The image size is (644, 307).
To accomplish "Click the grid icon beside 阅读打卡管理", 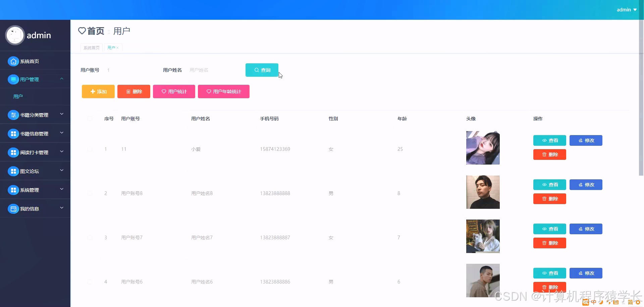I will (x=13, y=152).
